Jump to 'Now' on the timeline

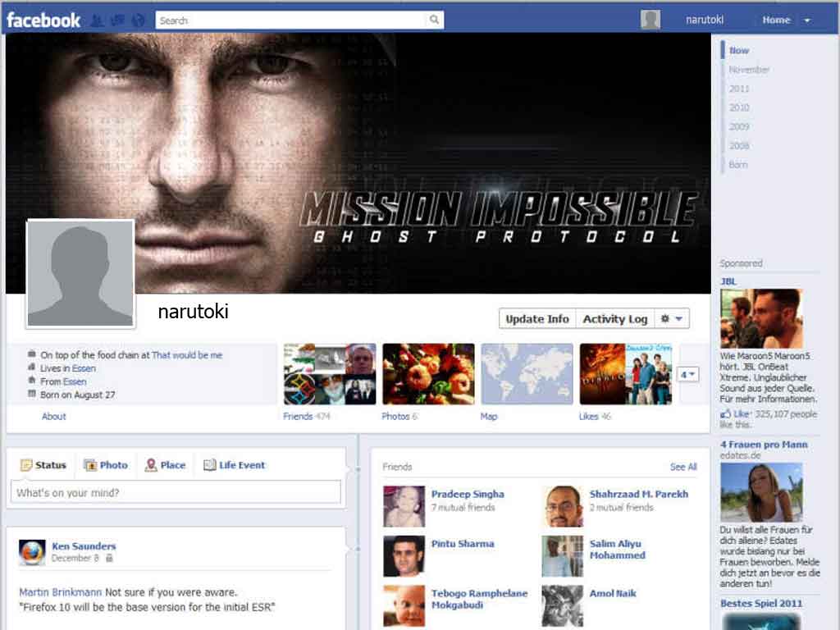pyautogui.click(x=739, y=50)
